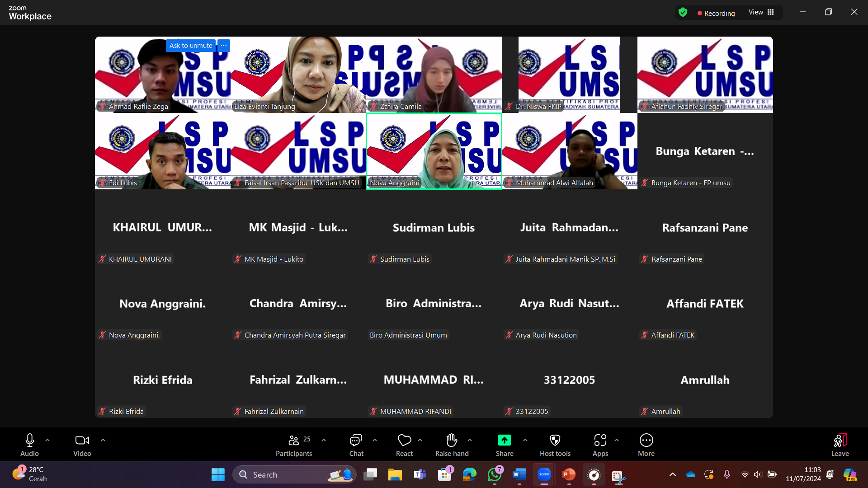Expand the React options arrow
Image resolution: width=868 pixels, height=488 pixels.
pos(420,440)
